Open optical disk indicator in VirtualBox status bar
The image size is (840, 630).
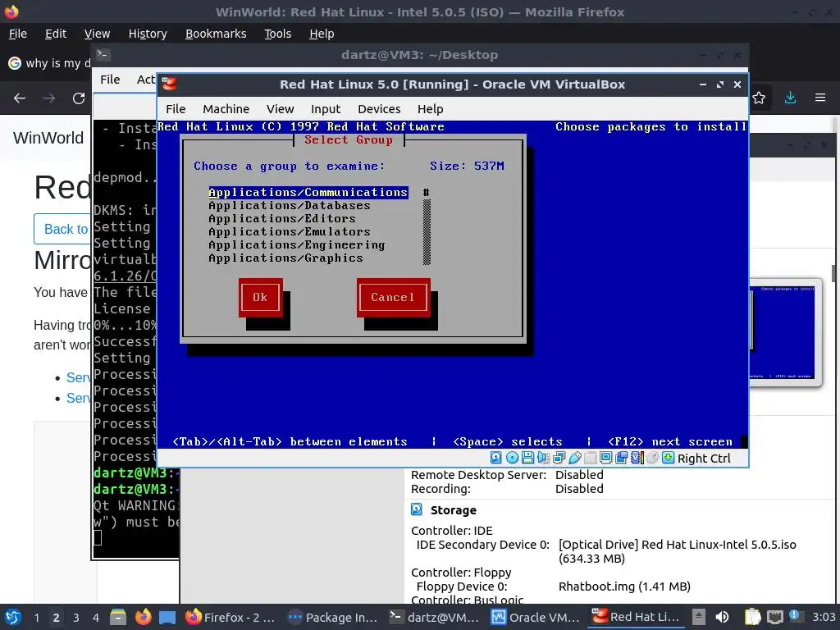pyautogui.click(x=512, y=458)
